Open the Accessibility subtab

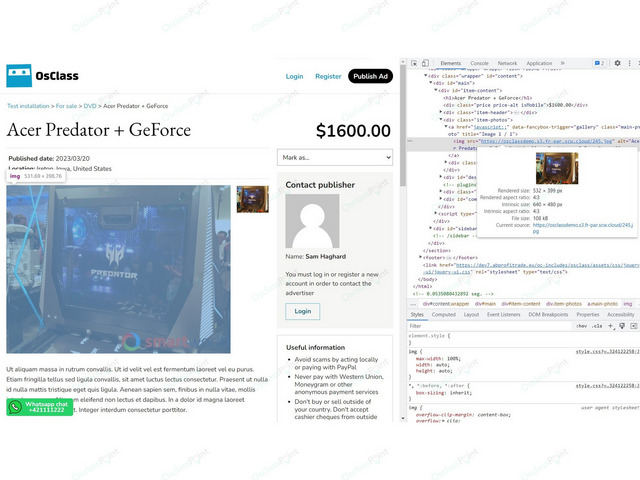click(621, 315)
